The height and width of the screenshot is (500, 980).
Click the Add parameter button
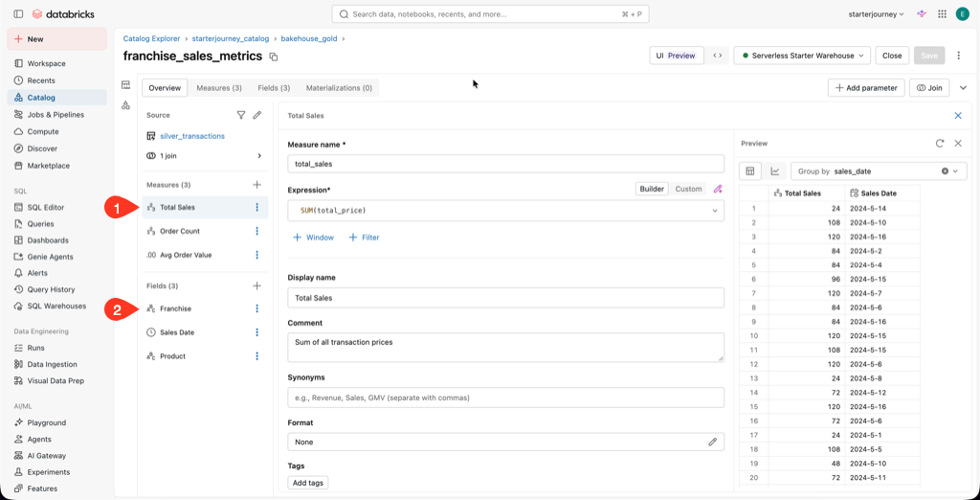coord(866,88)
